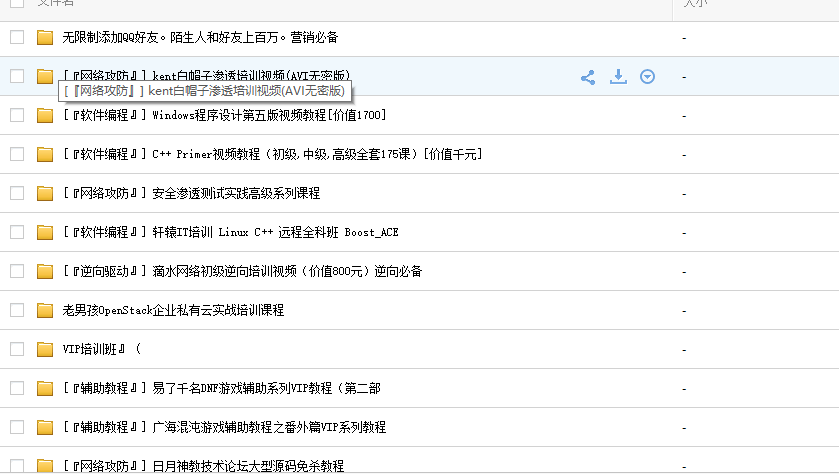Viewport: 839px width, 474px height.
Task: Click the folder icon of Windows程序设计第五版
Action: pos(45,116)
